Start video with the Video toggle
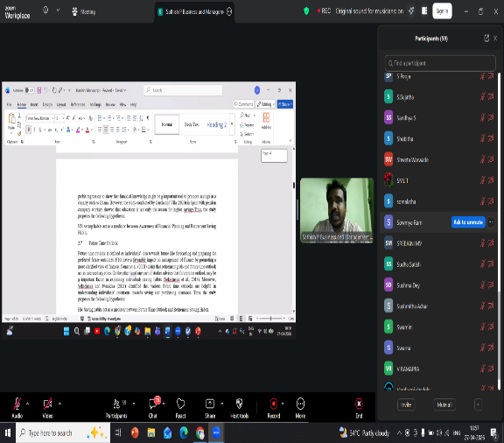This screenshot has height=443, width=504. tap(47, 404)
